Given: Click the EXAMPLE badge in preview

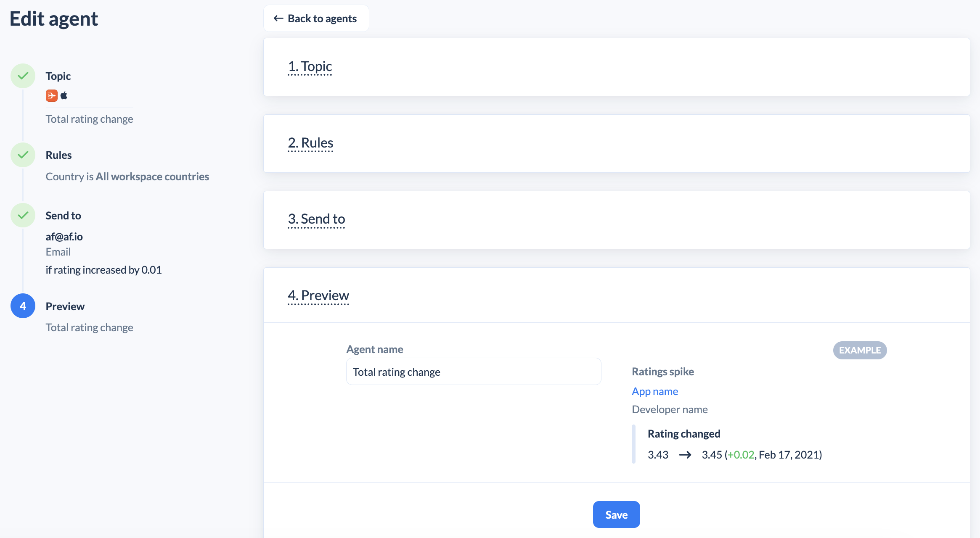Looking at the screenshot, I should (x=860, y=350).
